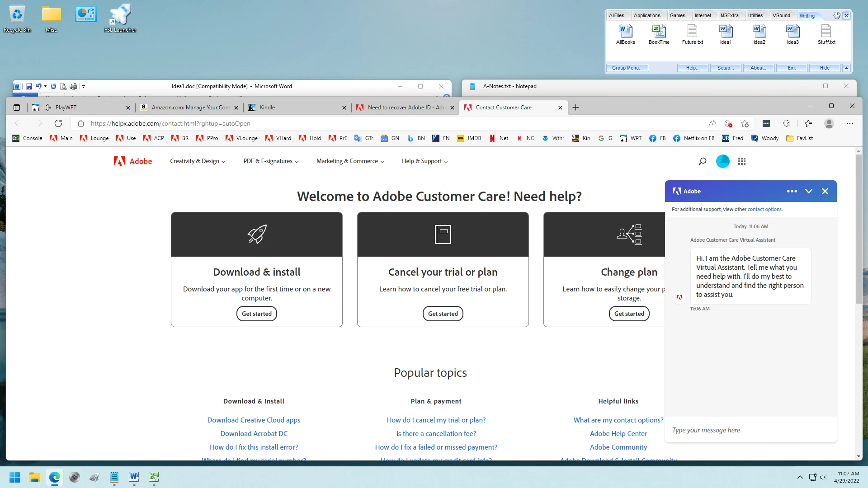Expand PDF & E-signatures menu
Screen dimensions: 868x488
[271, 161]
